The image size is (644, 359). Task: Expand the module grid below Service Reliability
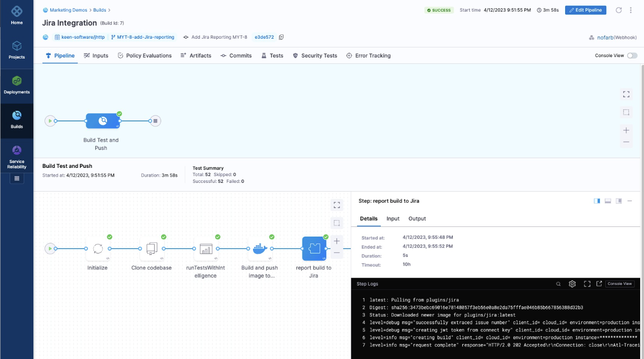click(x=17, y=179)
